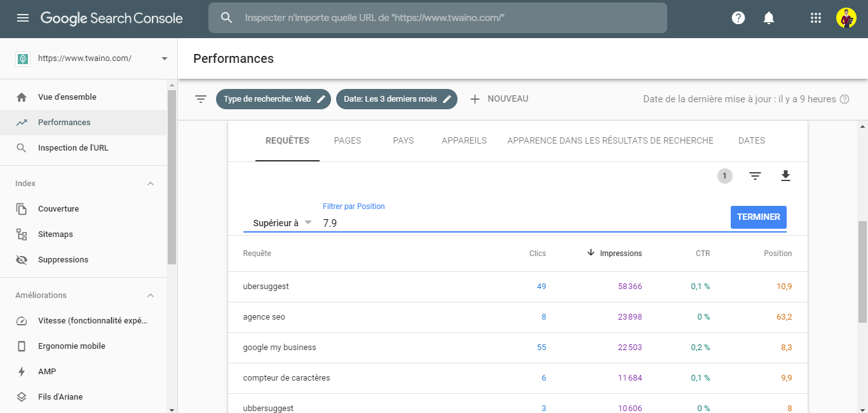This screenshot has height=413, width=868.
Task: Switch to the APPAREILS tab
Action: [465, 140]
